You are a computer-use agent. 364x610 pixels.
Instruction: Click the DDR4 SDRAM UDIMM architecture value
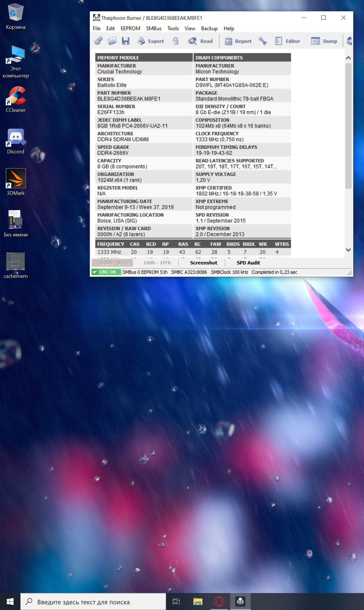(123, 140)
